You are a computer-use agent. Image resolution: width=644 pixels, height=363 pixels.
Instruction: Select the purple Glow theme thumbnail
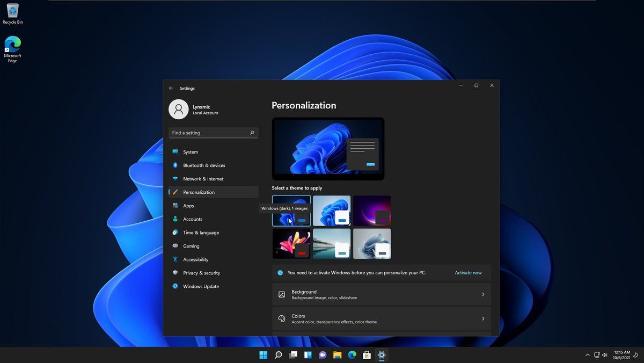click(x=372, y=210)
